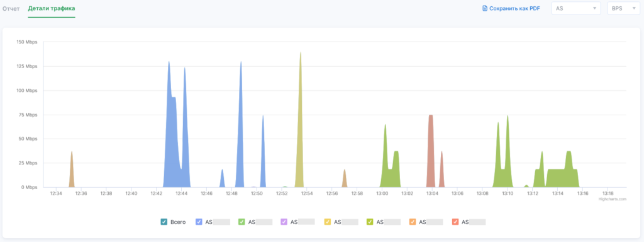Click the "0 Mbps" axis label

tap(29, 187)
